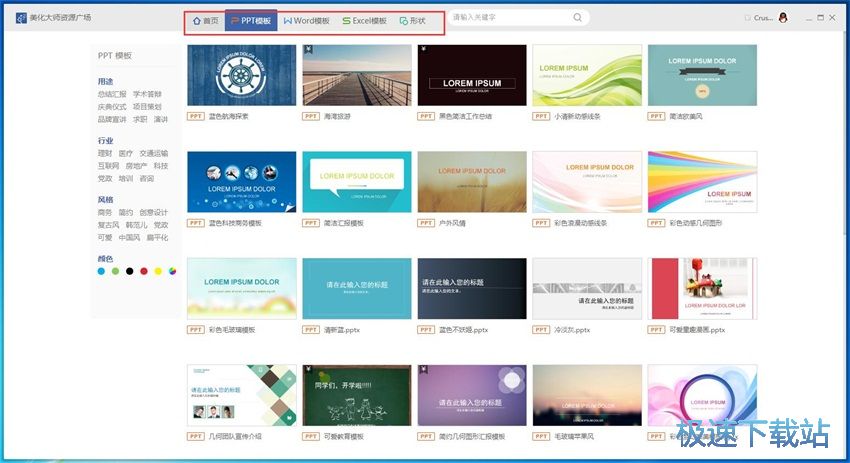Viewport: 850px width, 463px height.
Task: Select the yellow color filter dot
Action: (x=158, y=271)
